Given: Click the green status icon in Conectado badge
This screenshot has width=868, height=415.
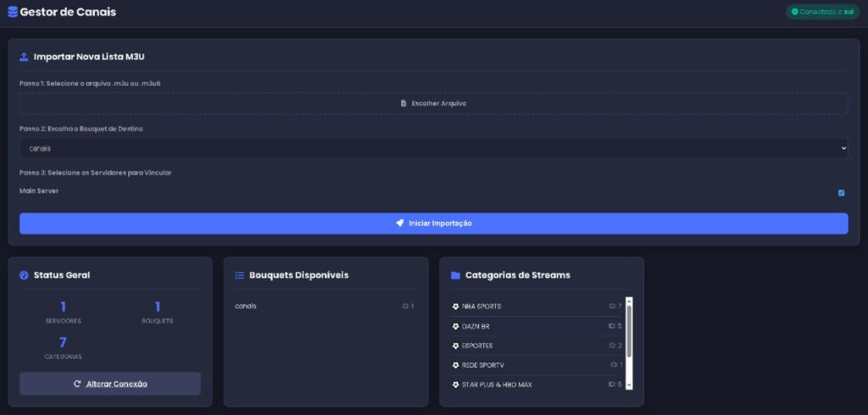Looking at the screenshot, I should pos(795,12).
